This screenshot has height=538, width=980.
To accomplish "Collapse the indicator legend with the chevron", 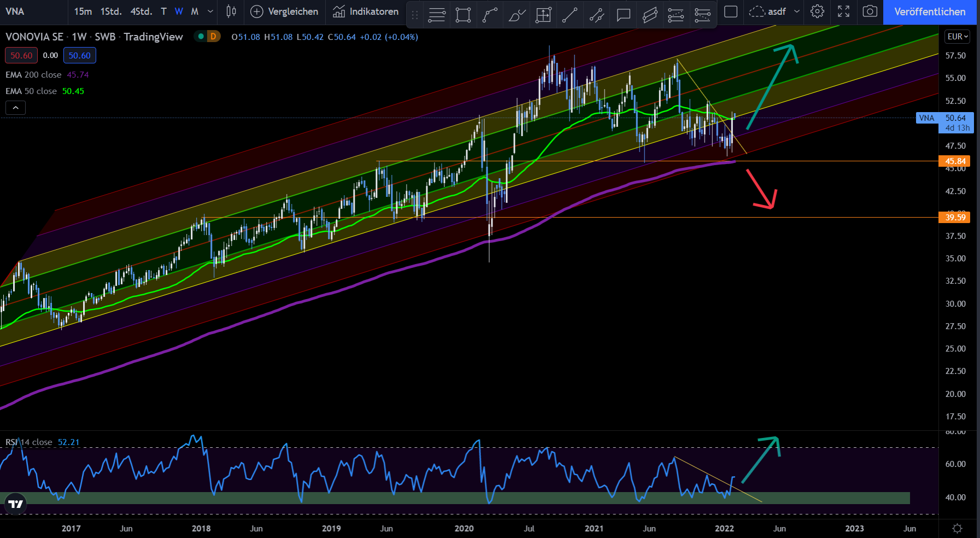I will tap(16, 108).
